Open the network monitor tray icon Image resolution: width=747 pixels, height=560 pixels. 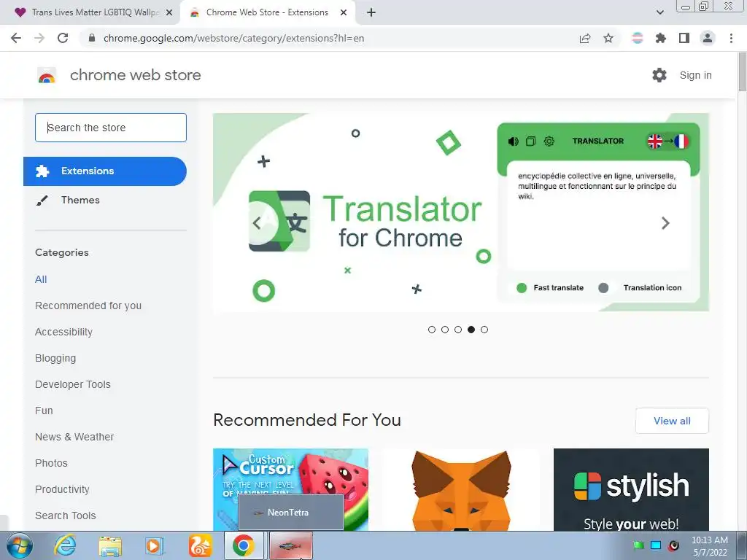656,545
